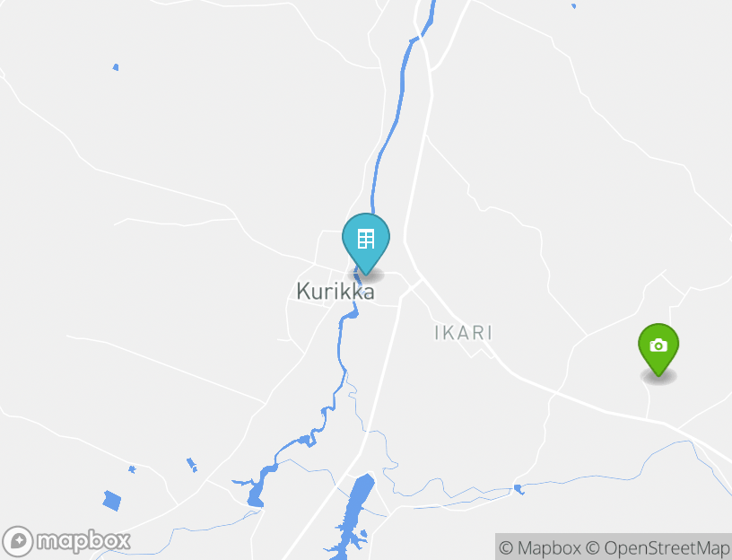Click the small pond on the eastern stream
Image resolution: width=732 pixels, height=560 pixels.
pos(518,489)
